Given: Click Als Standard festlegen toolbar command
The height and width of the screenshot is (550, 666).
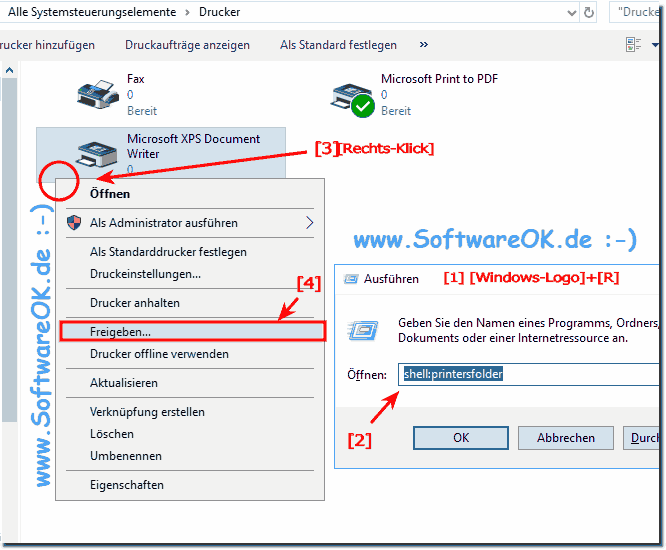Looking at the screenshot, I should click(x=338, y=45).
